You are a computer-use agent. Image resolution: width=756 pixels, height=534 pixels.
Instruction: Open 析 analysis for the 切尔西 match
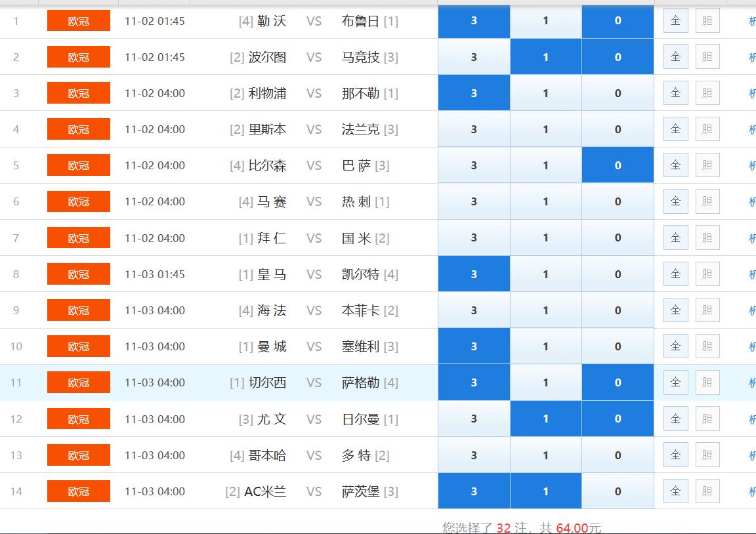click(x=751, y=382)
